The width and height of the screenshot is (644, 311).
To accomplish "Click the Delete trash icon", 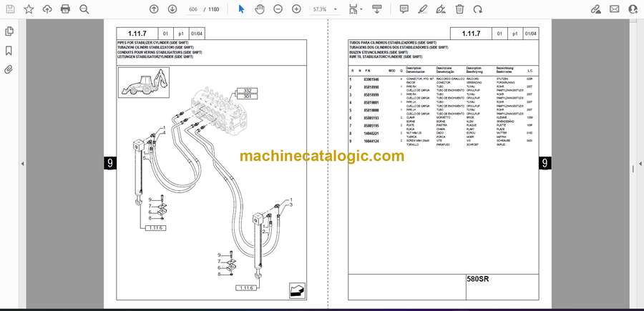I will 460,9.
